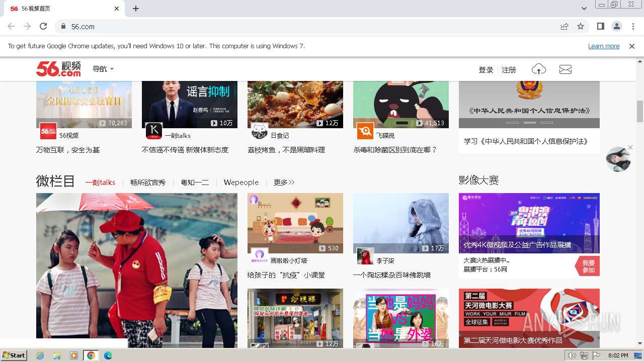644x362 pixels.
Task: Open a new tab with the plus button
Action: pyautogui.click(x=136, y=9)
